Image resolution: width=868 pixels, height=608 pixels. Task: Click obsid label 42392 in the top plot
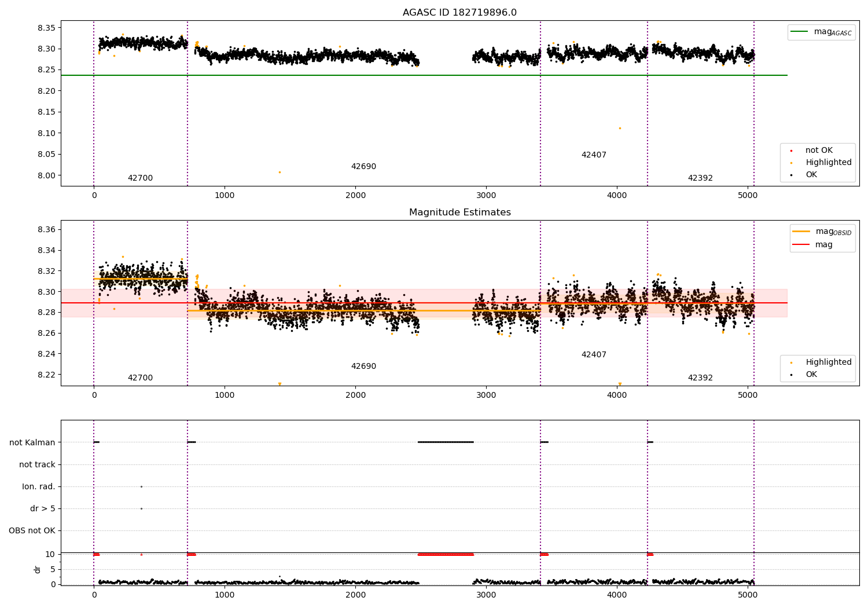click(700, 178)
